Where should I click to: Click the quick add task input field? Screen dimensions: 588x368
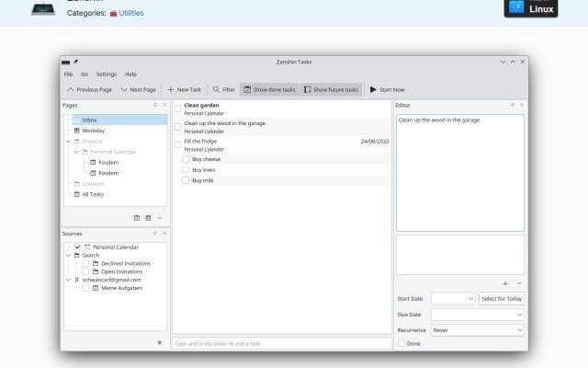pyautogui.click(x=282, y=343)
